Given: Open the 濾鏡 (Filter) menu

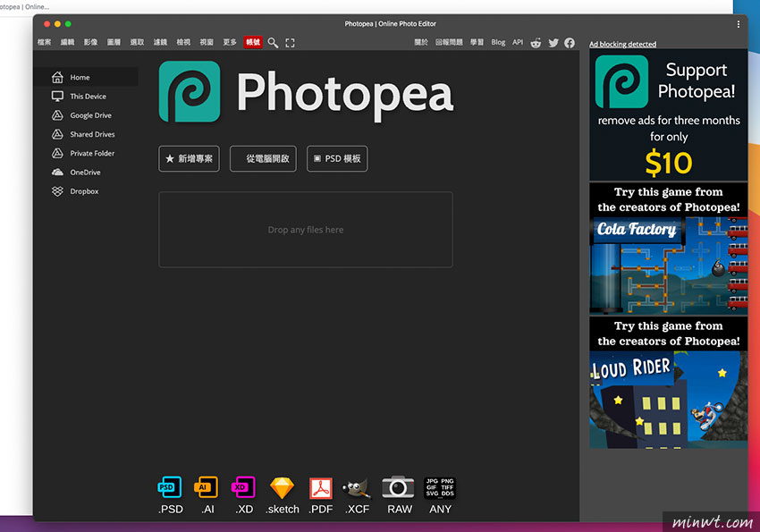Looking at the screenshot, I should (x=160, y=42).
